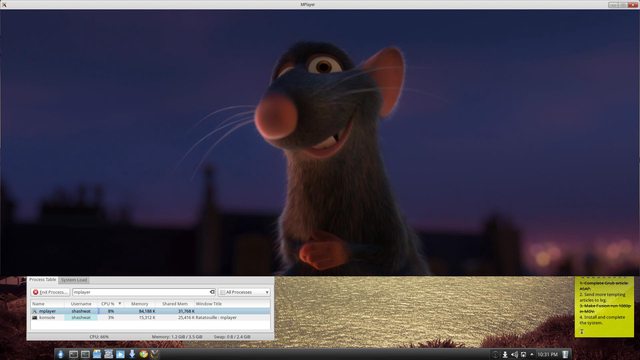The width and height of the screenshot is (640, 360).
Task: Click the 10:31 PM clock
Action: point(547,355)
